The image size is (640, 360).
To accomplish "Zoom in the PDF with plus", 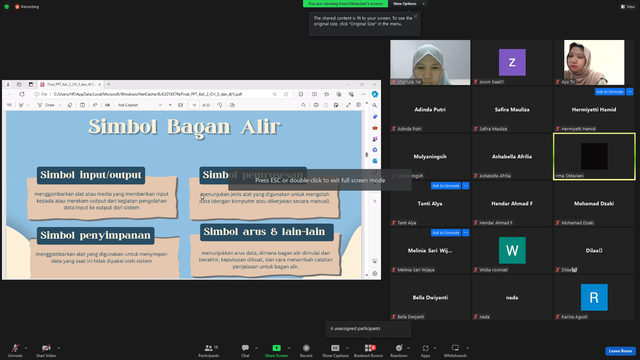I will [170, 105].
